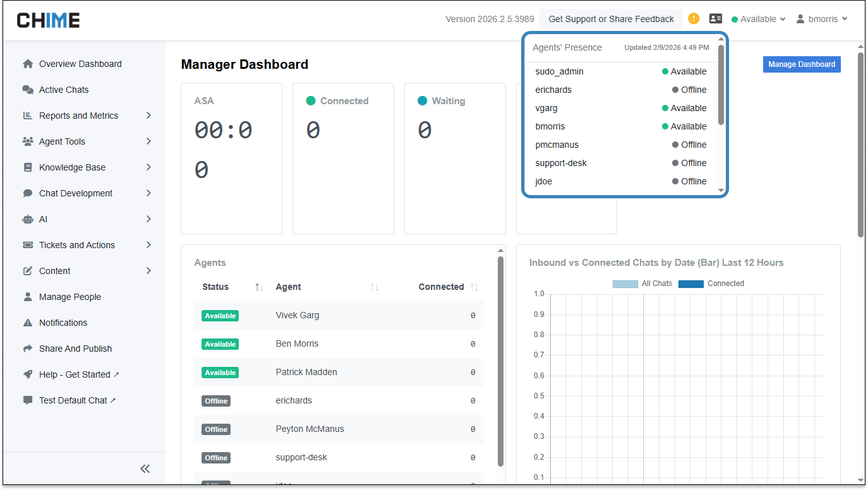868x490 pixels.
Task: Open Tickets and Actions menu item
Action: [77, 245]
